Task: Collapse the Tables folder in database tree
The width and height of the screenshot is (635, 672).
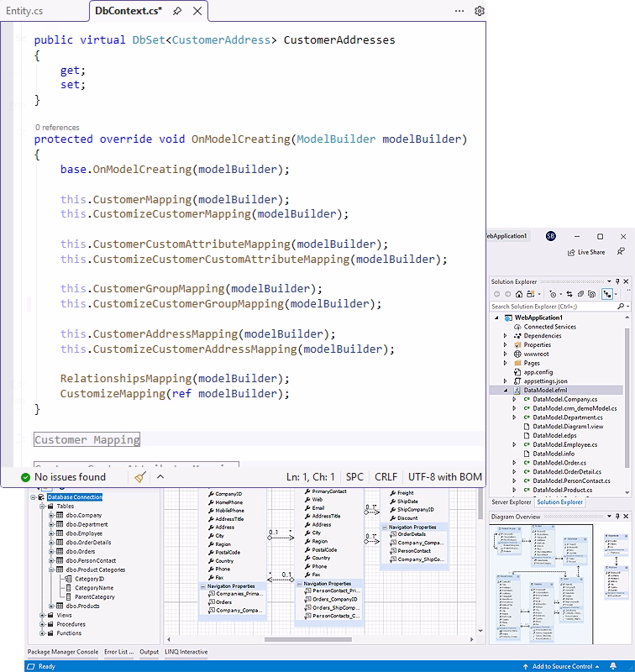Action: [42, 507]
